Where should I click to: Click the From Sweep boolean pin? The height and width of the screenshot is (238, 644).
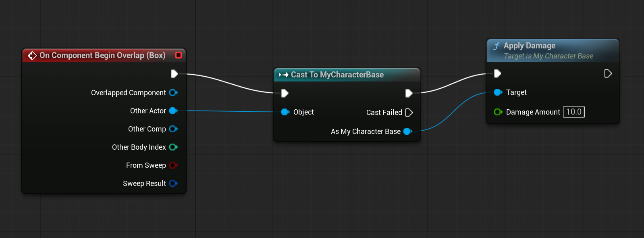(x=174, y=165)
